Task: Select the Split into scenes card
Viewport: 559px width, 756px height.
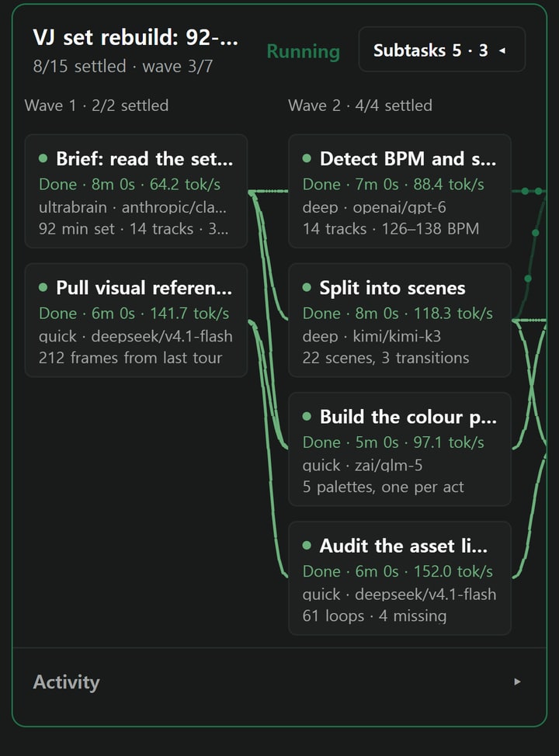Action: point(399,320)
